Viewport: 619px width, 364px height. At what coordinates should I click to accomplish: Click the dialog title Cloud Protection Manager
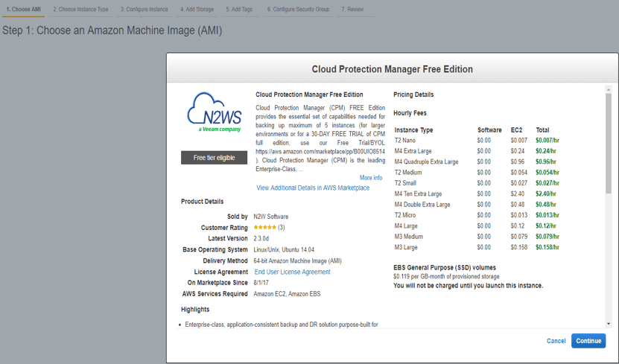pyautogui.click(x=392, y=69)
